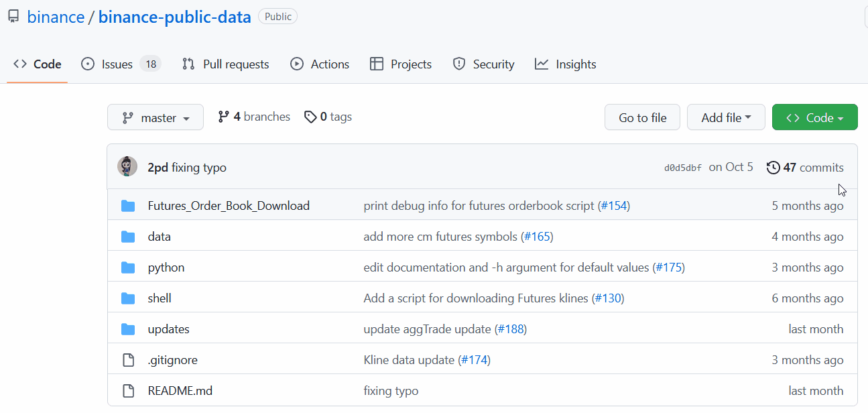Open the Pull requests tab
This screenshot has height=413, width=868.
225,64
